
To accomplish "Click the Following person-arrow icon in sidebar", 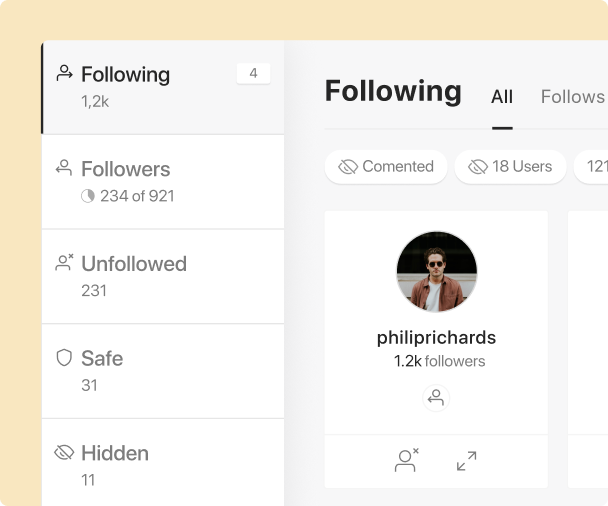I will click(x=64, y=73).
